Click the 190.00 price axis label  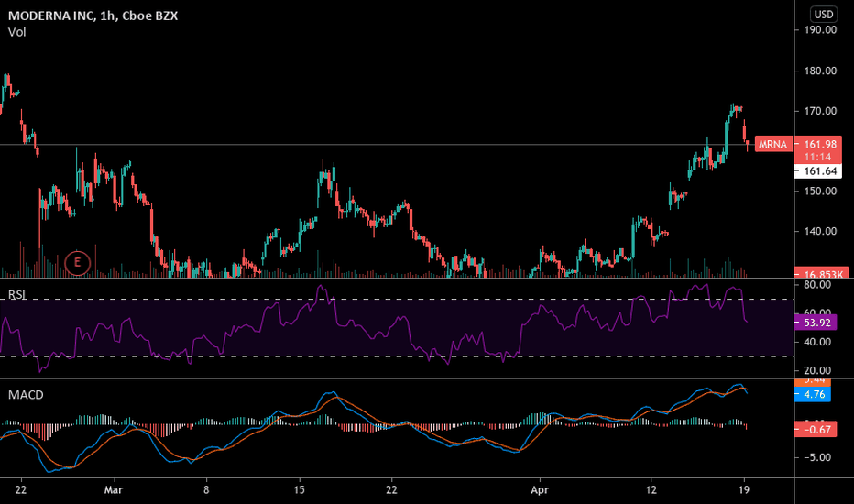pos(820,30)
